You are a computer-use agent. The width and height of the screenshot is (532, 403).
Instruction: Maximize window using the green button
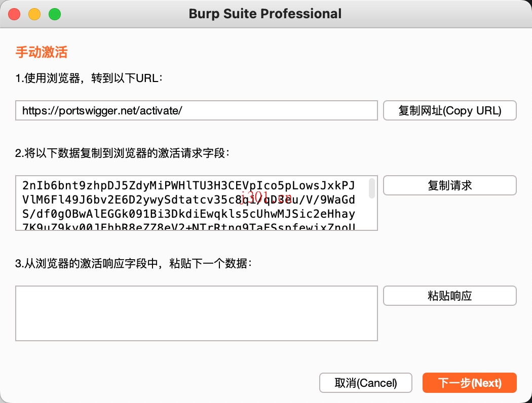[x=55, y=14]
